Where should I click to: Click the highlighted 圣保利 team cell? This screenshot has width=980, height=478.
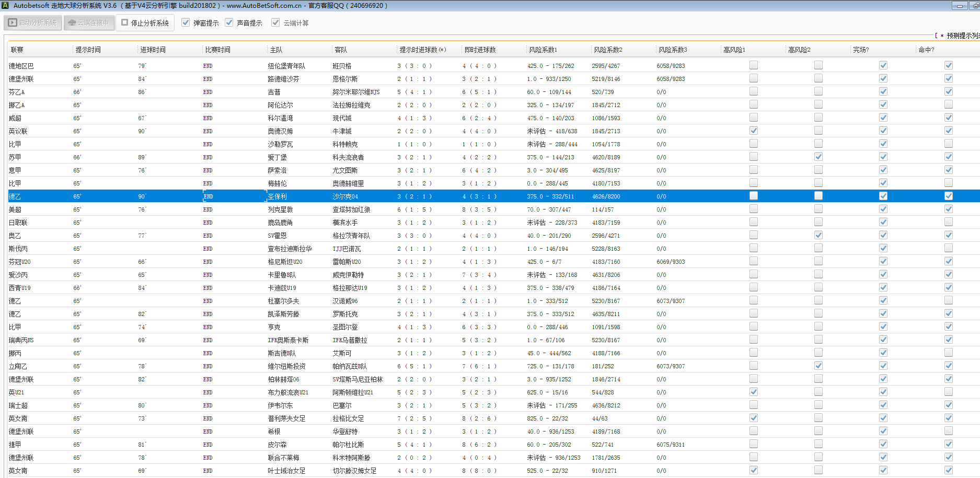pos(278,196)
